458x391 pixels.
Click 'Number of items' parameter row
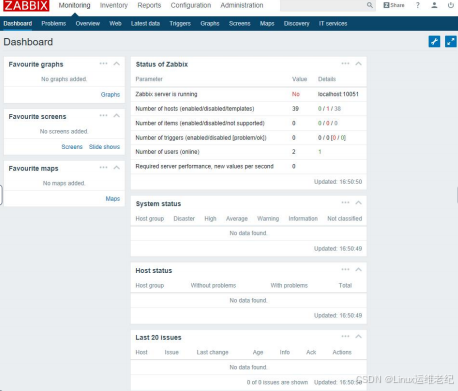pos(248,123)
